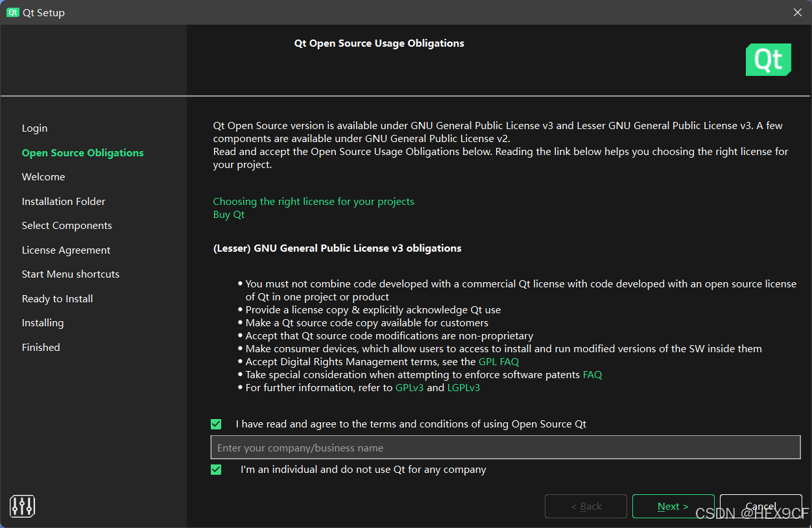Uncheck agreement to Open Source Qt terms
The height and width of the screenshot is (528, 812).
click(216, 424)
